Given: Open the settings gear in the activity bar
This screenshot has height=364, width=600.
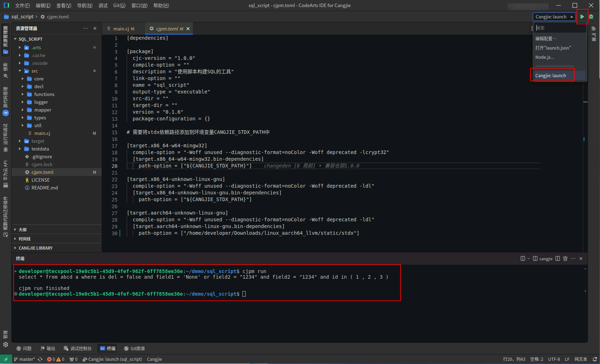Looking at the screenshot, I should point(6,345).
